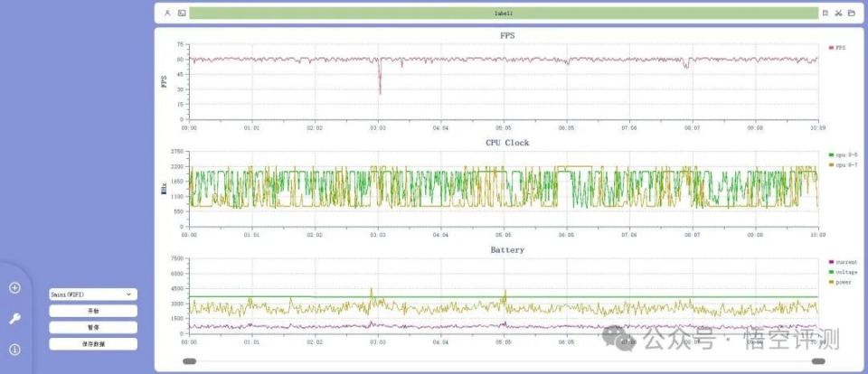
Task: Click the info circle icon in sidebar
Action: 15,350
